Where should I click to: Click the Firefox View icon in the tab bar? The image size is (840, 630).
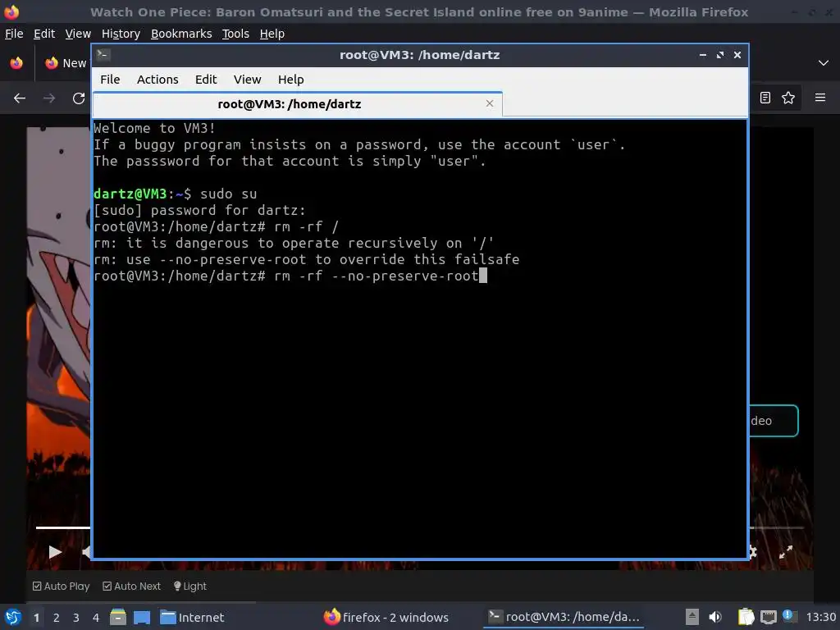[16, 63]
